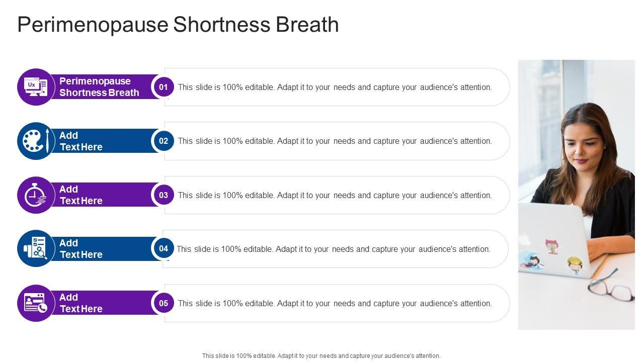Select the 01 number badge

(164, 87)
